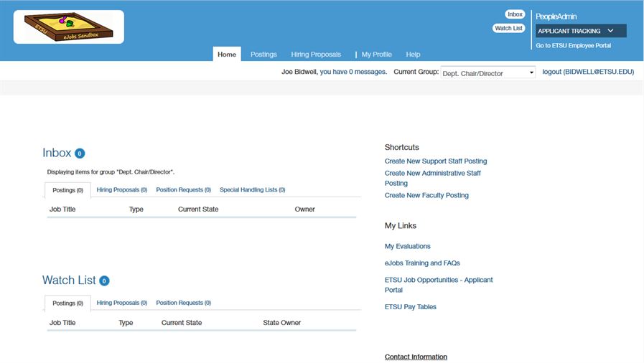Viewport: 644px width, 363px height.
Task: Click the Inbox count badge
Action: pos(80,154)
